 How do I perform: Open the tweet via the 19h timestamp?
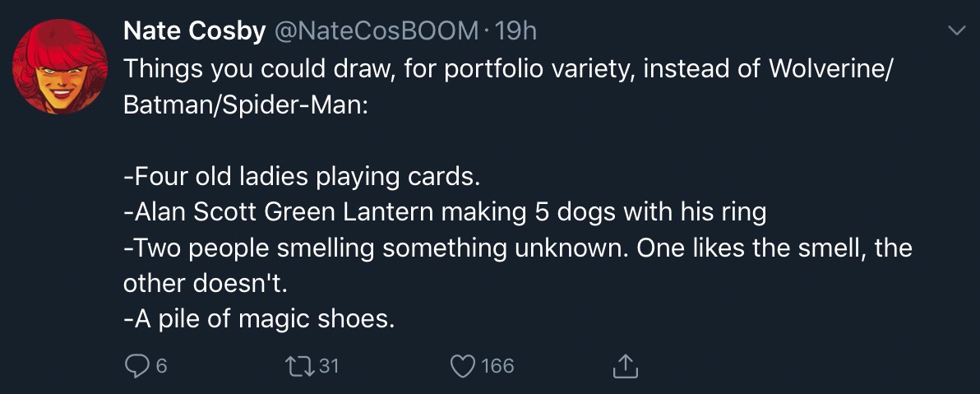tap(519, 31)
